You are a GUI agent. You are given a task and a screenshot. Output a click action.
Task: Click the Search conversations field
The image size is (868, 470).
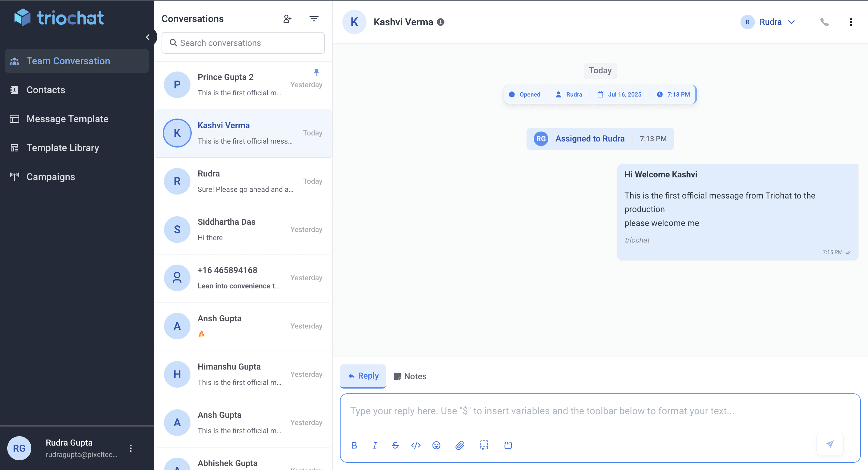pos(243,43)
